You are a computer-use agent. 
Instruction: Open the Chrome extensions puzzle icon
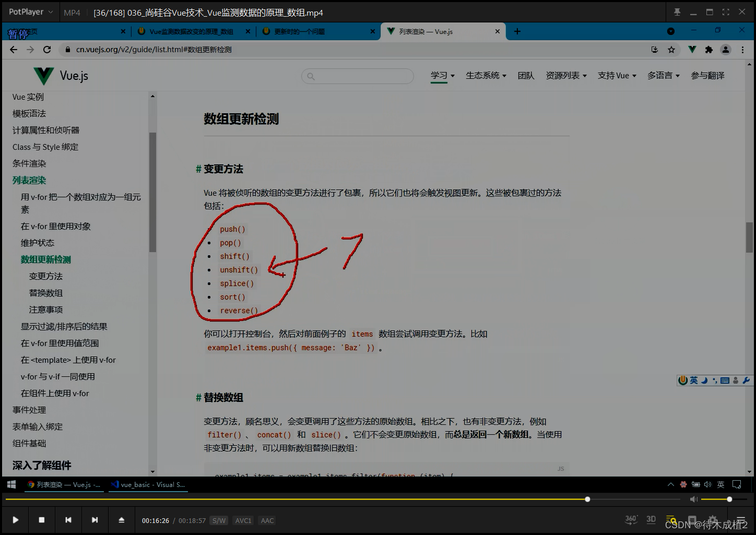[x=708, y=50]
